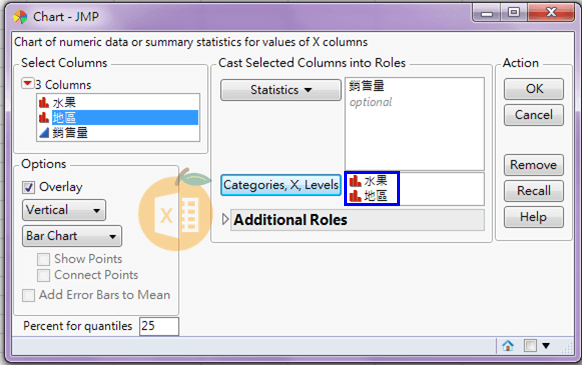This screenshot has height=365, width=582.
Task: Click the highlighted 地區 column
Action: 118,118
